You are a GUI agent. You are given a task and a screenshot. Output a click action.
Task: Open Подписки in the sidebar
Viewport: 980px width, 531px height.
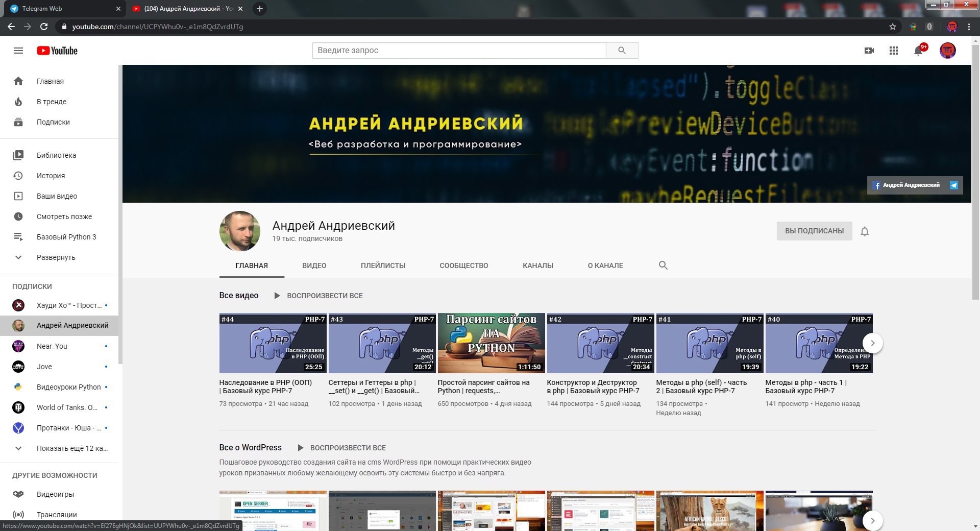[x=59, y=122]
